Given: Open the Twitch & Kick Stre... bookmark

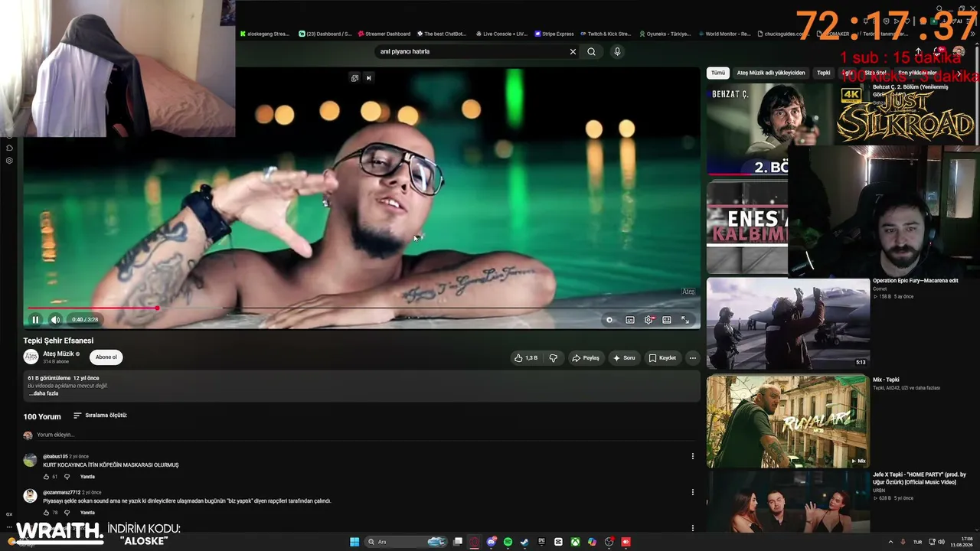Looking at the screenshot, I should pyautogui.click(x=606, y=34).
